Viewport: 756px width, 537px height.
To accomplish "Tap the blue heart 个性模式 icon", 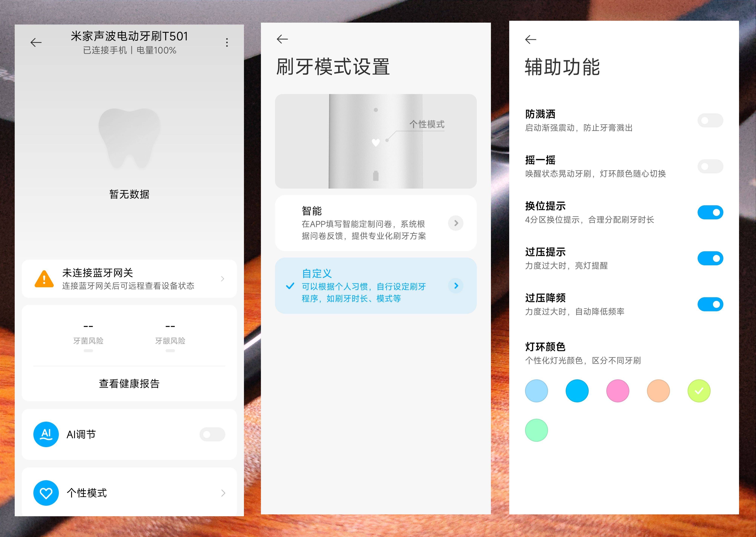I will 46,493.
